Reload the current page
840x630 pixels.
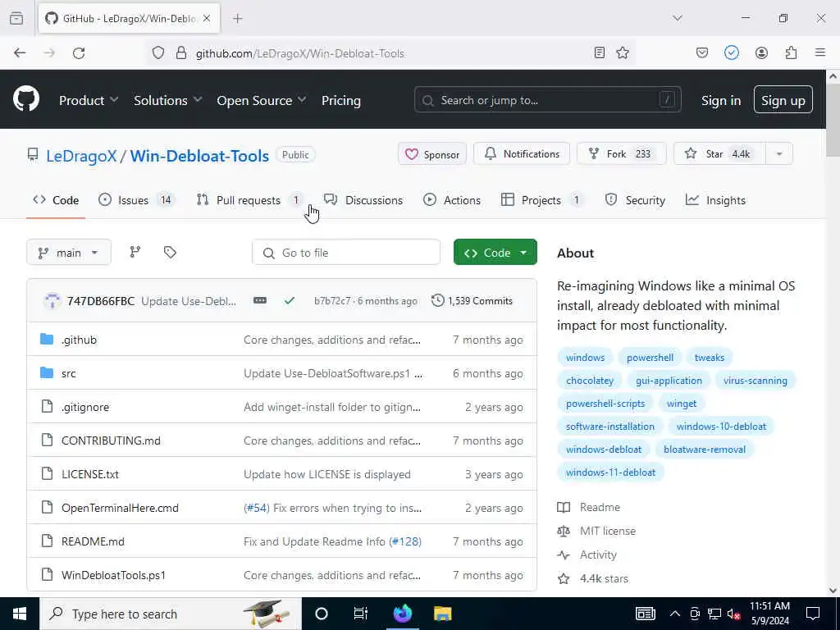point(79,52)
